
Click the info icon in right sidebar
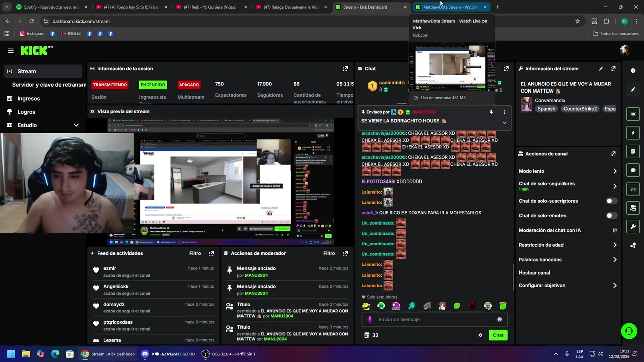[633, 71]
